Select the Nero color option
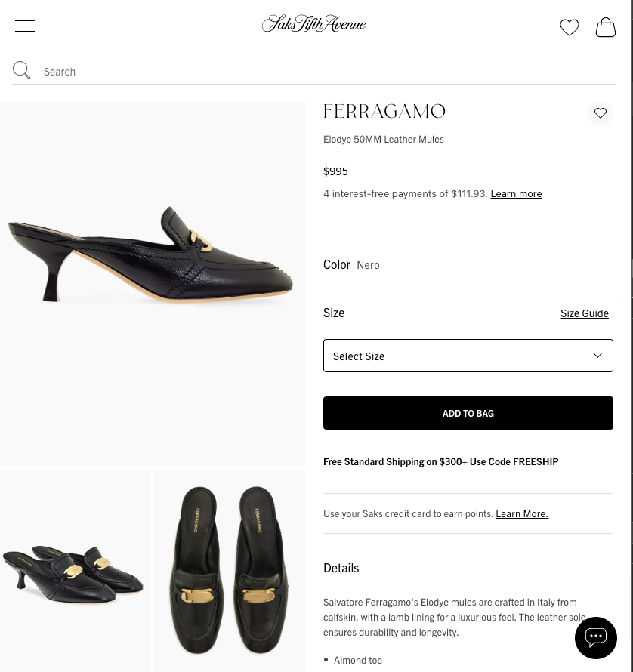The image size is (633, 672). tap(368, 264)
